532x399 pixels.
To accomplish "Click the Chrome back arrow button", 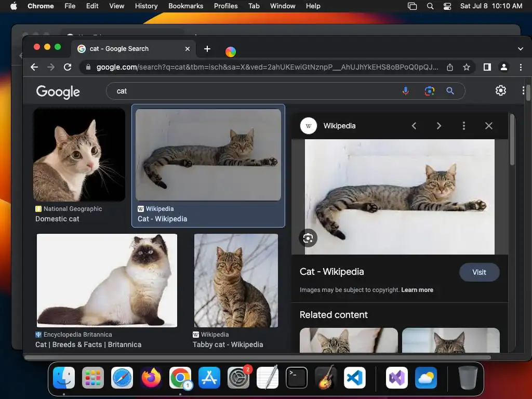I will [x=34, y=67].
